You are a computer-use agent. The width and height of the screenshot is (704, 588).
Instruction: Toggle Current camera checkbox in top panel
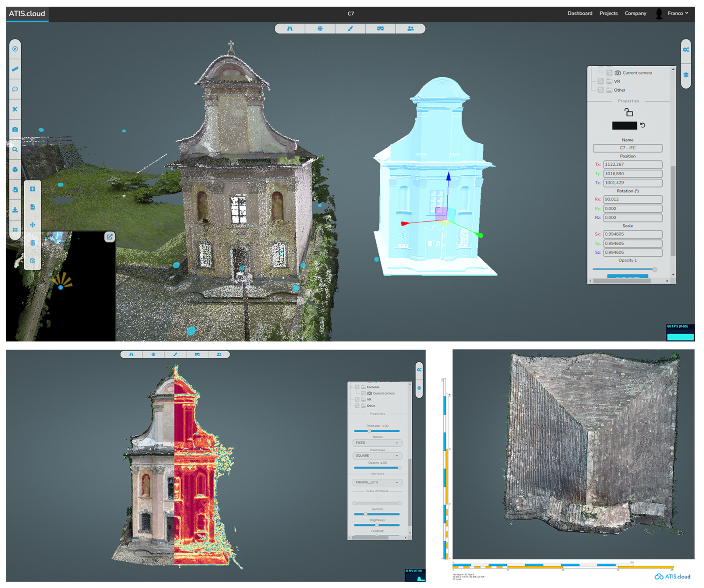point(609,73)
